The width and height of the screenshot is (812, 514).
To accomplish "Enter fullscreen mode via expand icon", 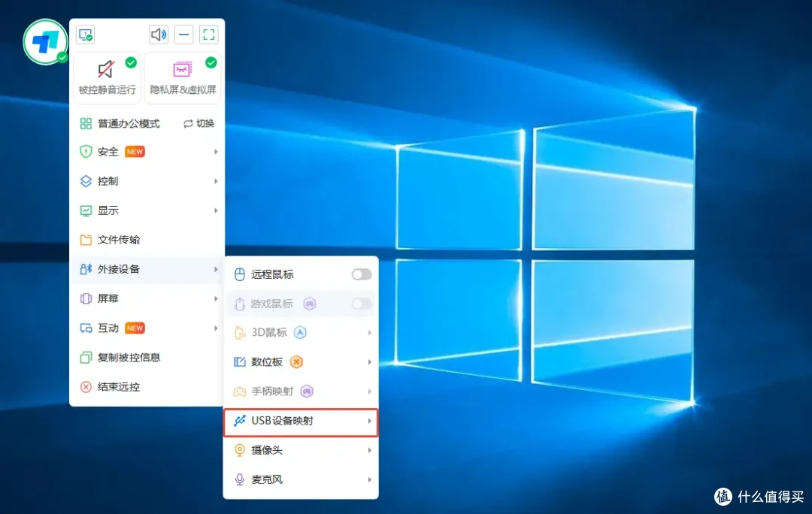I will point(209,35).
